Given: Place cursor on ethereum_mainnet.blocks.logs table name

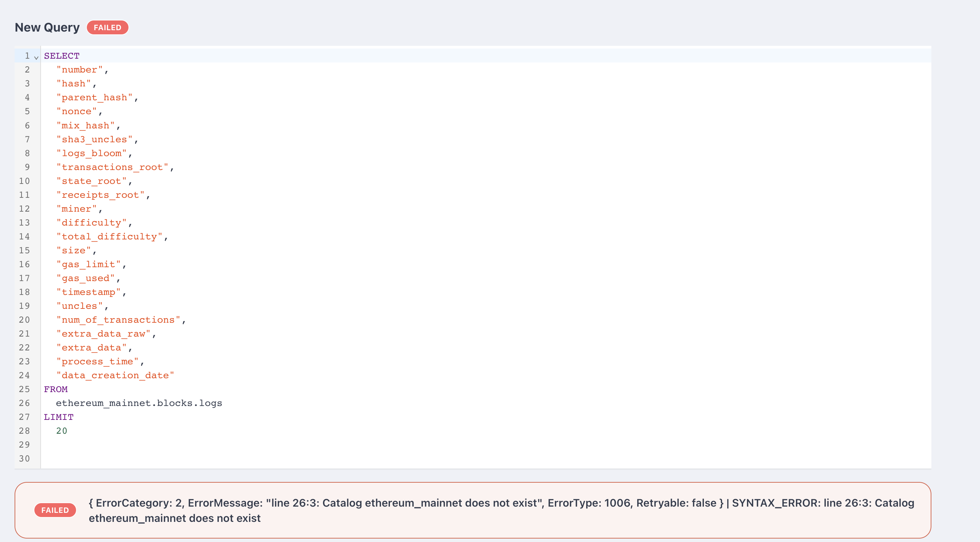Looking at the screenshot, I should [139, 403].
